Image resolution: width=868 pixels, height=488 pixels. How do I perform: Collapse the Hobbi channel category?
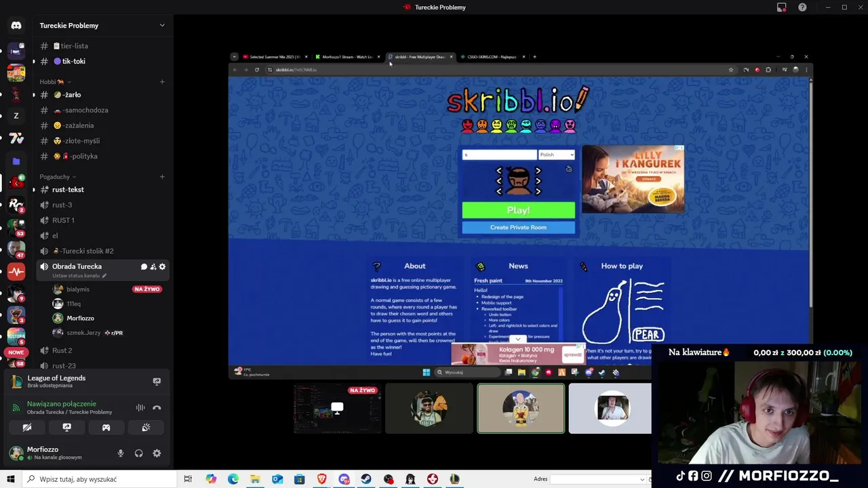[x=54, y=82]
